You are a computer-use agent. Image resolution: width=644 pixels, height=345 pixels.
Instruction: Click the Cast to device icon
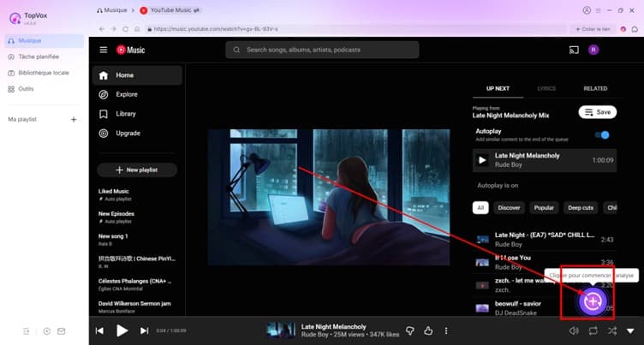click(574, 50)
